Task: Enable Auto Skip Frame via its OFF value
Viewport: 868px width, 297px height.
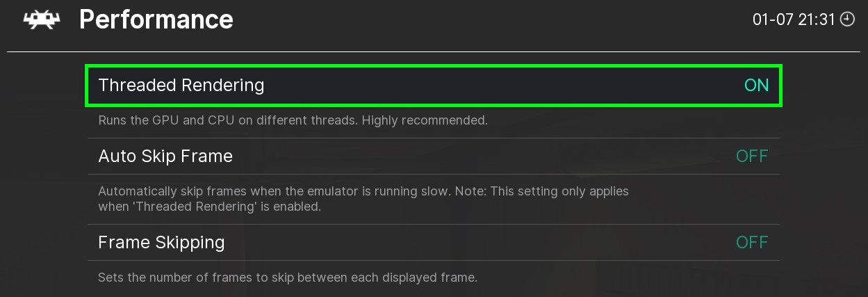Action: click(751, 156)
